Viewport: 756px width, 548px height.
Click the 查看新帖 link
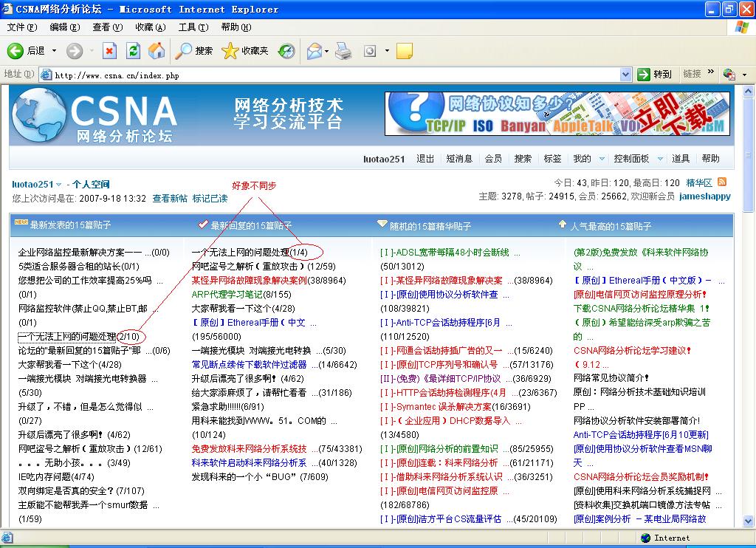click(170, 199)
